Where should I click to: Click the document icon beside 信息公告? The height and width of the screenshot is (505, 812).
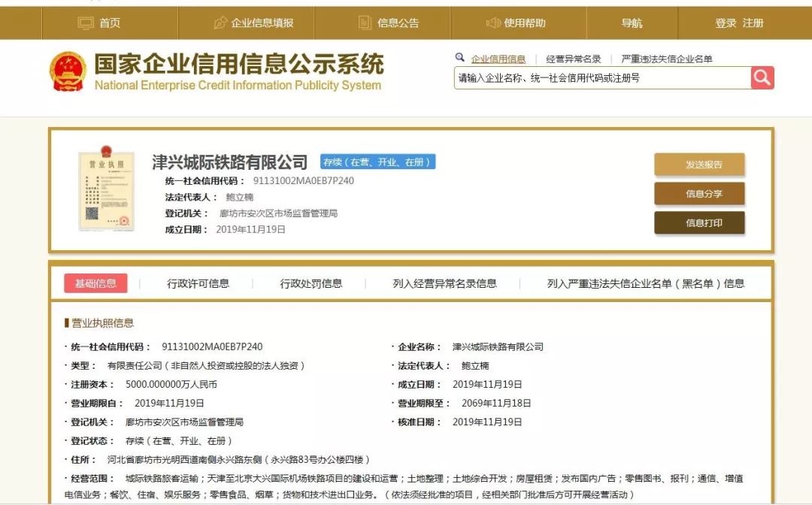tap(363, 22)
